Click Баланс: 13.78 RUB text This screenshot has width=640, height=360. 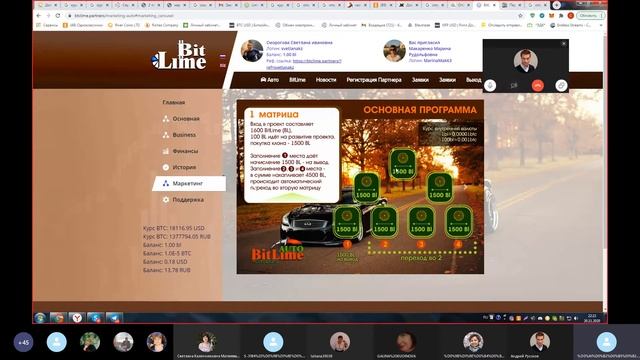coord(167,270)
